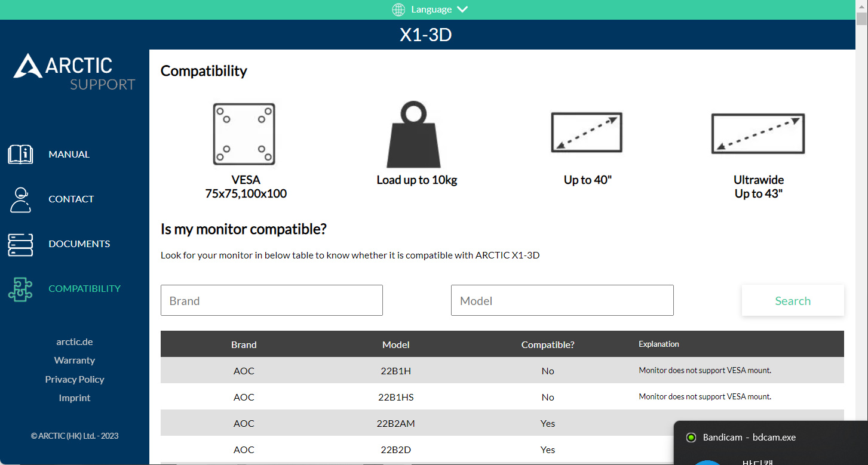Click AOC brand in the 22B2AM row
The width and height of the screenshot is (868, 465).
pyautogui.click(x=244, y=423)
